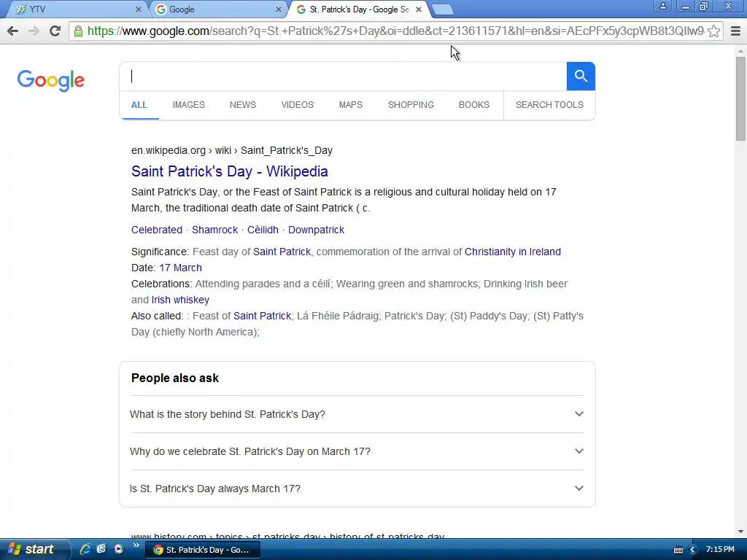This screenshot has height=560, width=747.
Task: Click the vertical scrollbar thumb
Action: (740, 98)
